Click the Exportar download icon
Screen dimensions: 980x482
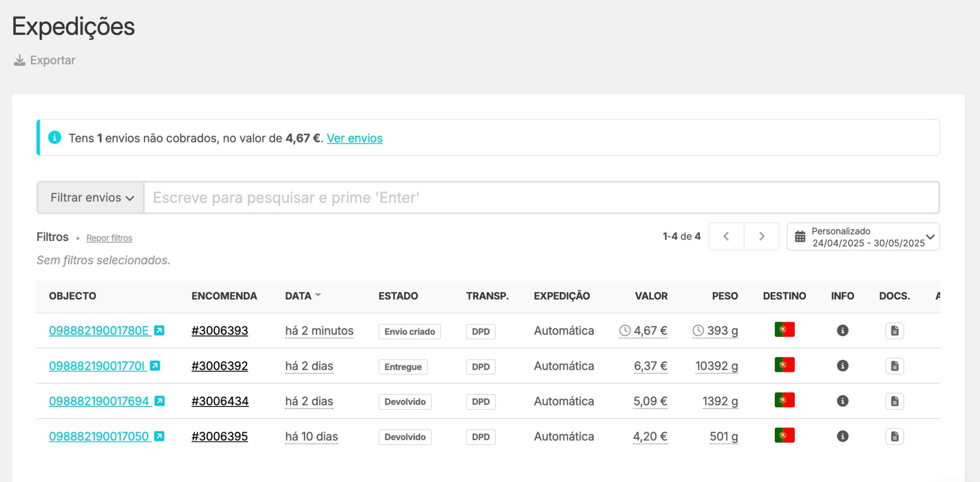pos(19,60)
